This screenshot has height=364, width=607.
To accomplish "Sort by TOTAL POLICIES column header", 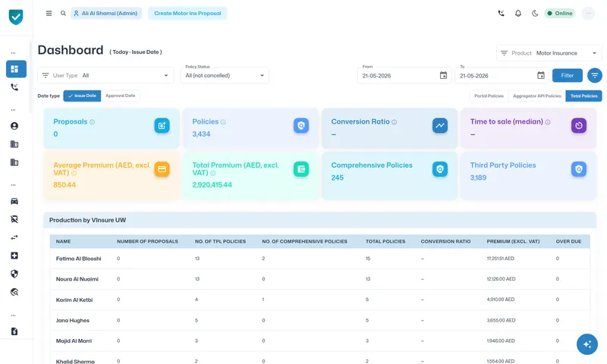I will coord(385,241).
